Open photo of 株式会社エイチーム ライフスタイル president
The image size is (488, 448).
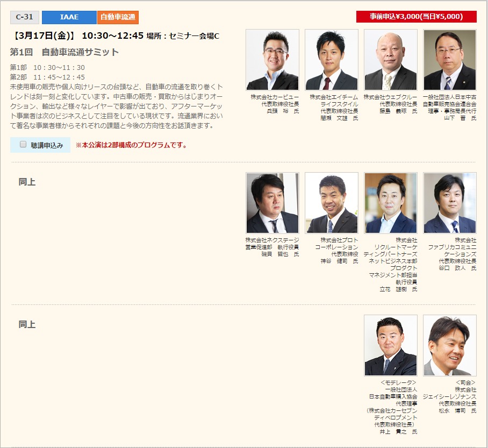pyautogui.click(x=332, y=60)
